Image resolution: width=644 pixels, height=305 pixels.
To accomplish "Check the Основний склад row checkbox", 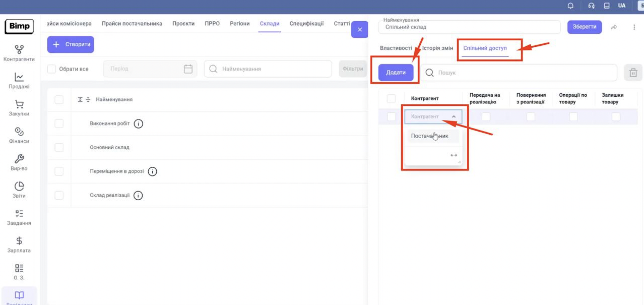I will 59,147.
